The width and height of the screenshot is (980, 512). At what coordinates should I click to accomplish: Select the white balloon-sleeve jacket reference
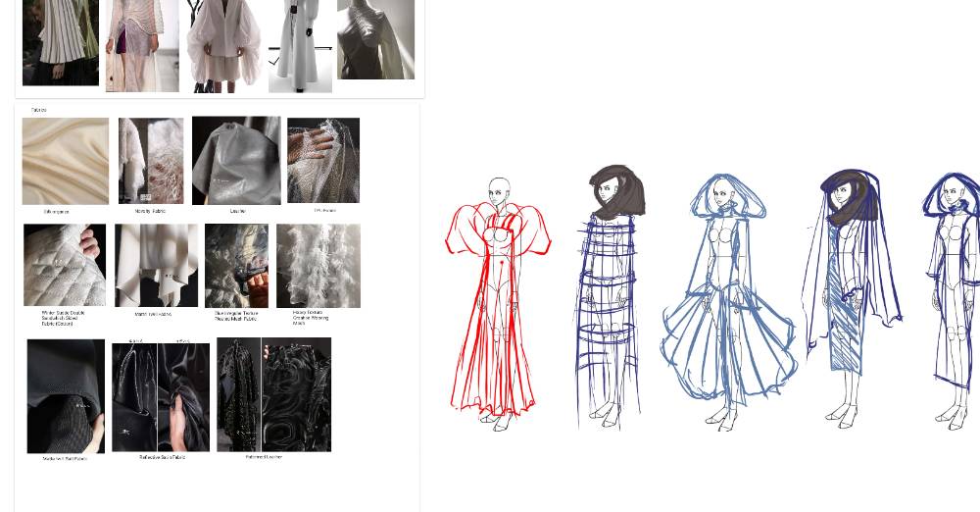pyautogui.click(x=224, y=46)
